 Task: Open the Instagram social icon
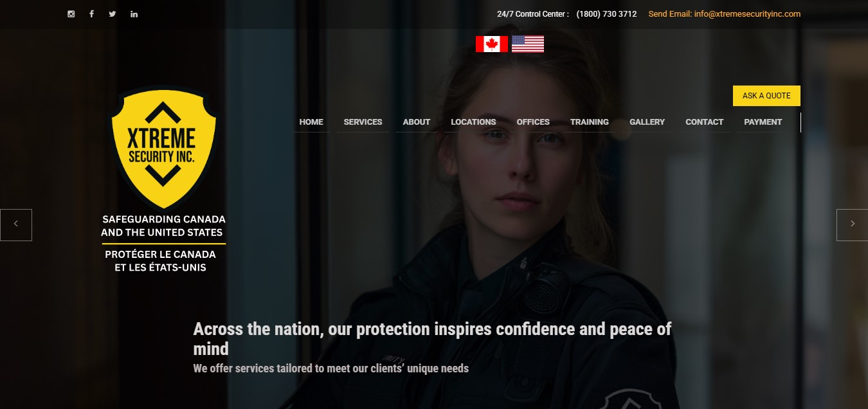[71, 14]
